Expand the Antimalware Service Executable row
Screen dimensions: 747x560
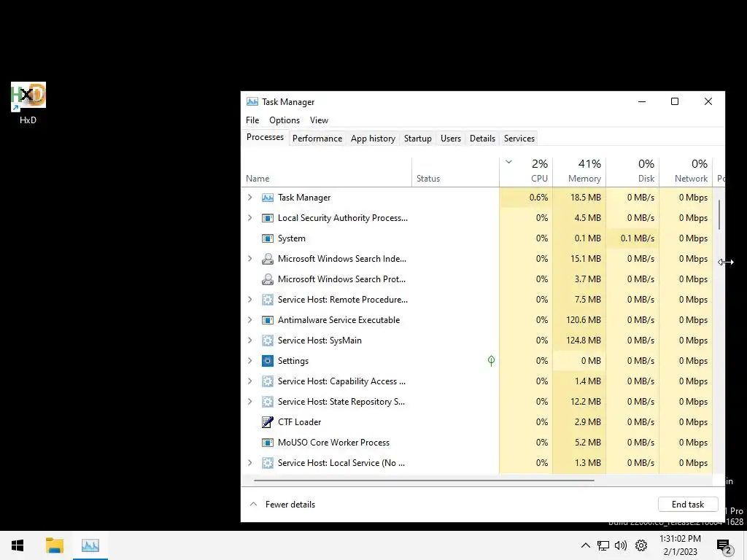coord(250,321)
